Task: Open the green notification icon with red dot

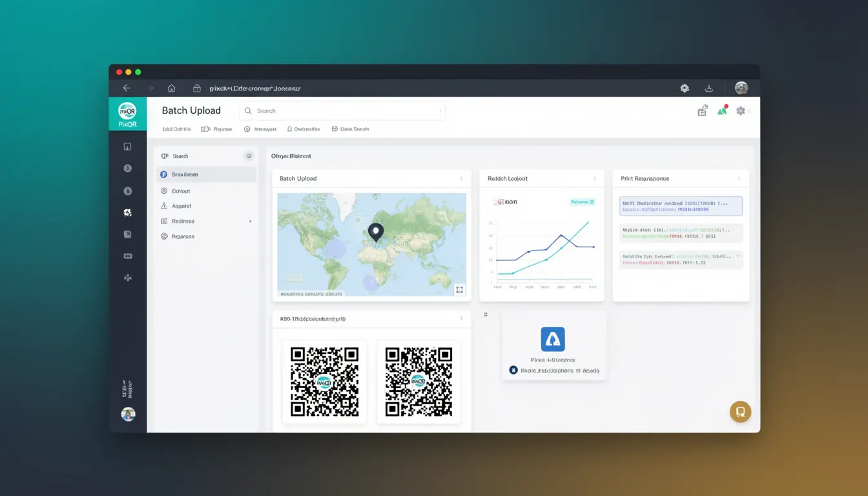Action: click(x=723, y=110)
